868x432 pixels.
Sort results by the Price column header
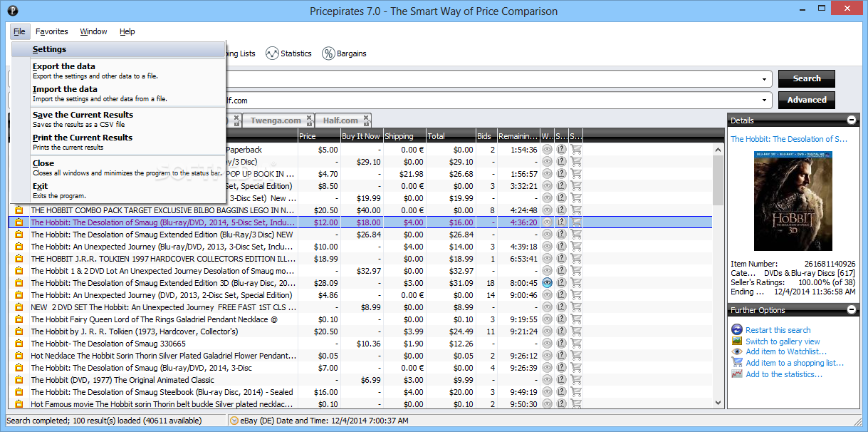pos(319,136)
